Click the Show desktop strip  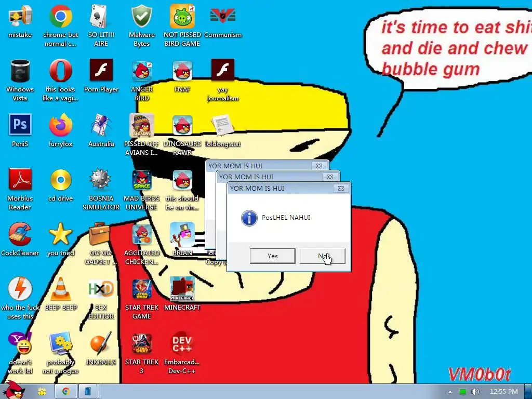528,392
